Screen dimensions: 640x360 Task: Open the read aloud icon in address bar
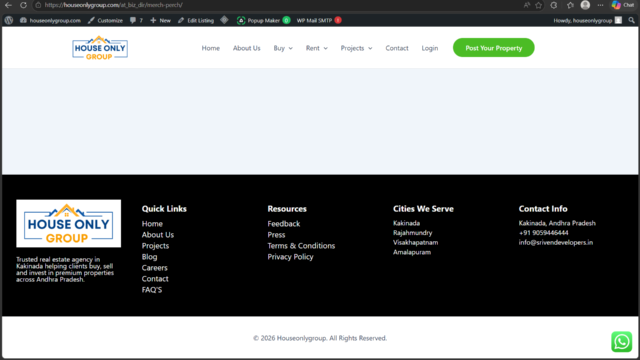527,5
